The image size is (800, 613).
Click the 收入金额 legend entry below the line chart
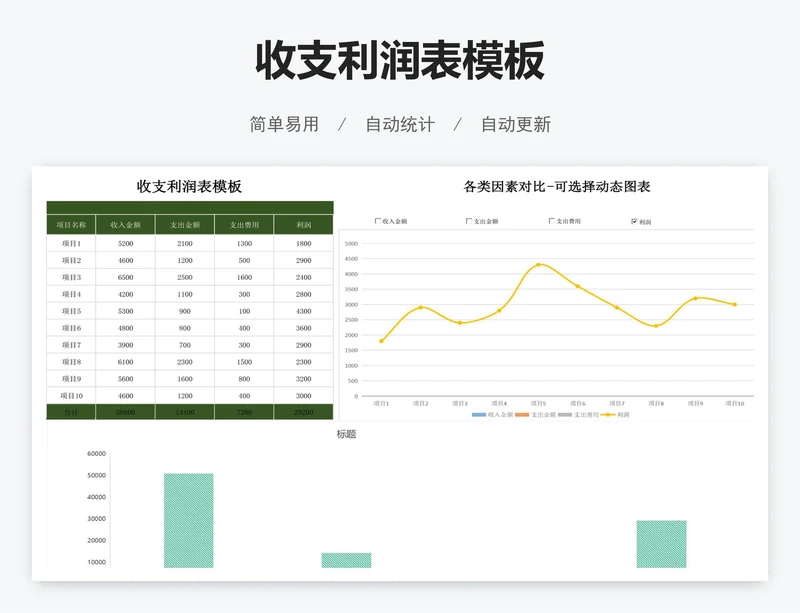[492, 415]
